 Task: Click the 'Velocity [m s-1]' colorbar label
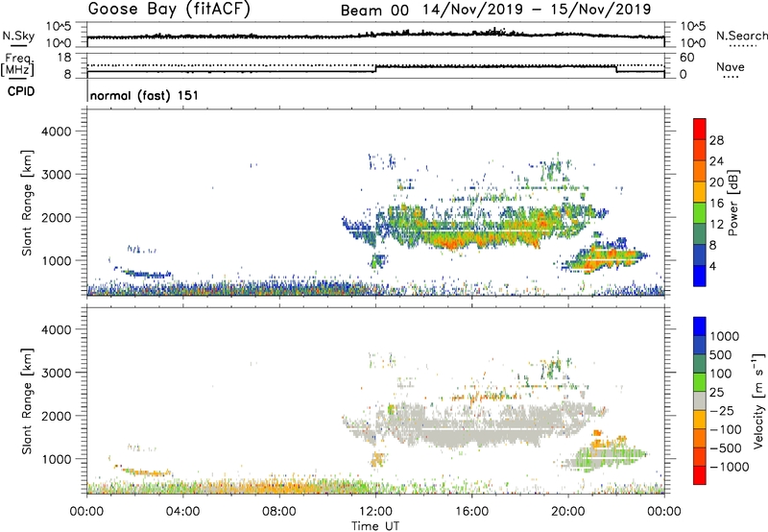pyautogui.click(x=758, y=400)
